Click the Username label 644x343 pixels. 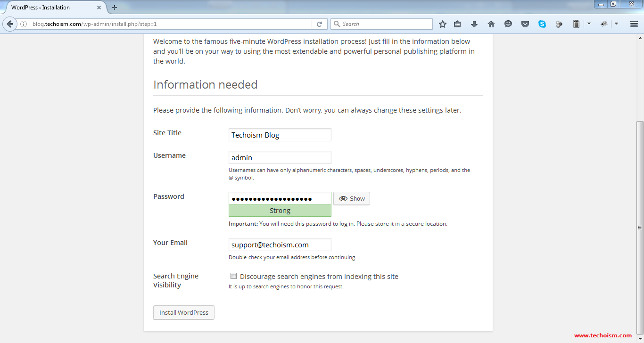[x=169, y=155]
